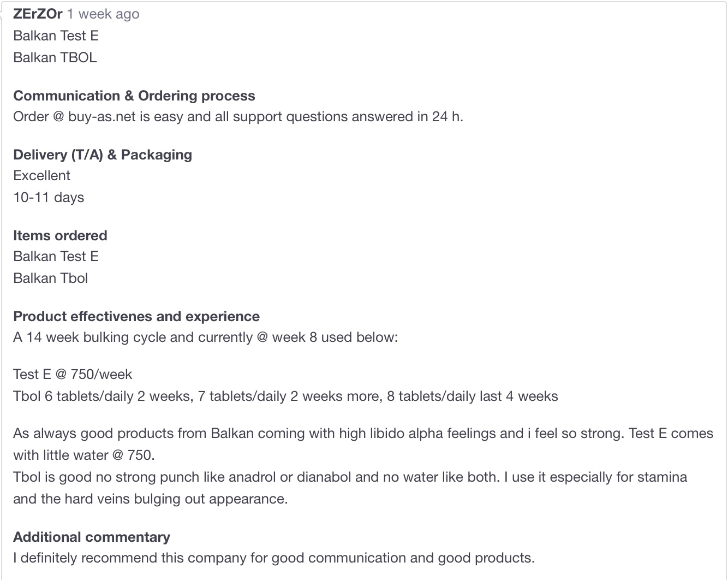The image size is (728, 580).
Task: Click the buy-as.net site name
Action: [102, 117]
